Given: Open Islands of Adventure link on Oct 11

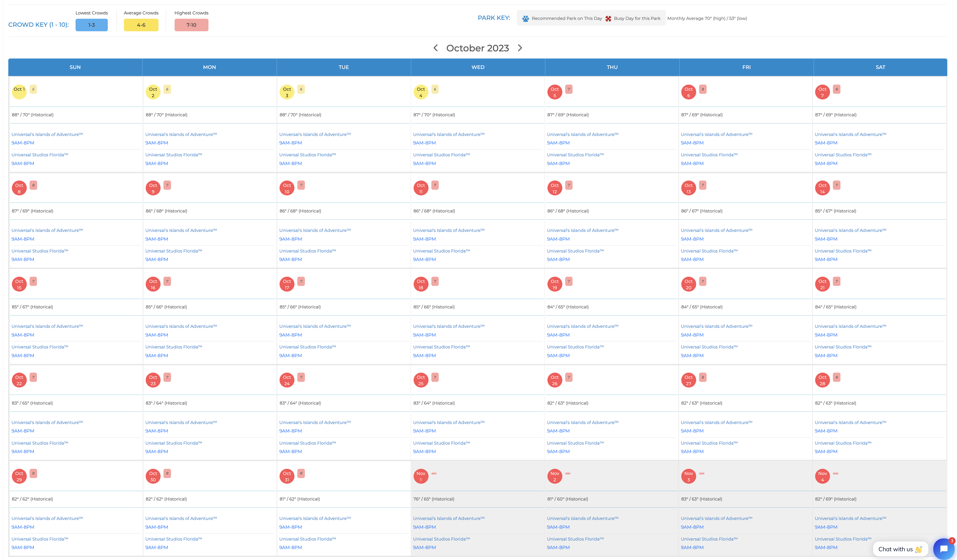Looking at the screenshot, I should pos(449,230).
